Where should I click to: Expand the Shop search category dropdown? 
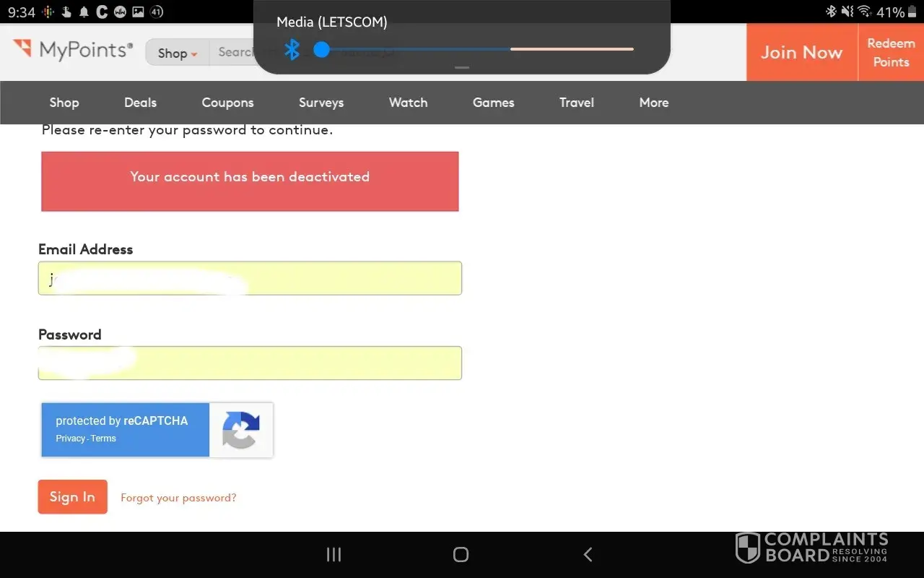click(x=178, y=53)
